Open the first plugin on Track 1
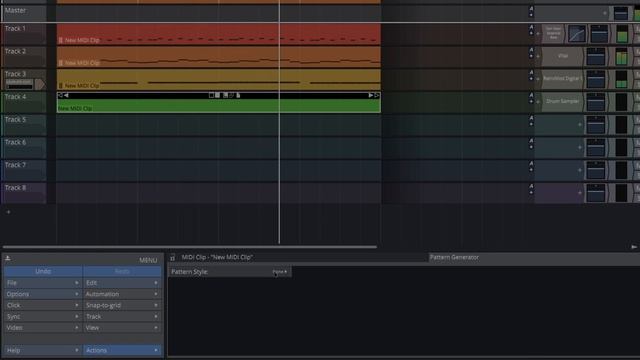Viewport: 640px width, 360px height. click(553, 33)
